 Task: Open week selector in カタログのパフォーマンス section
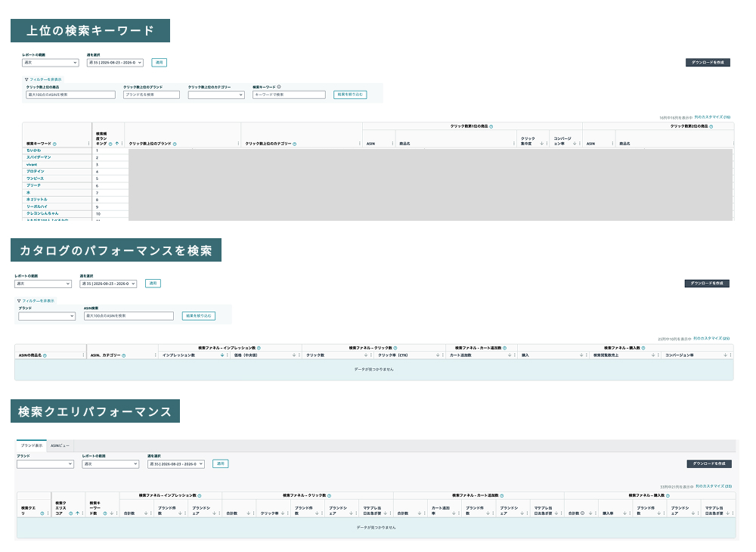tap(108, 284)
